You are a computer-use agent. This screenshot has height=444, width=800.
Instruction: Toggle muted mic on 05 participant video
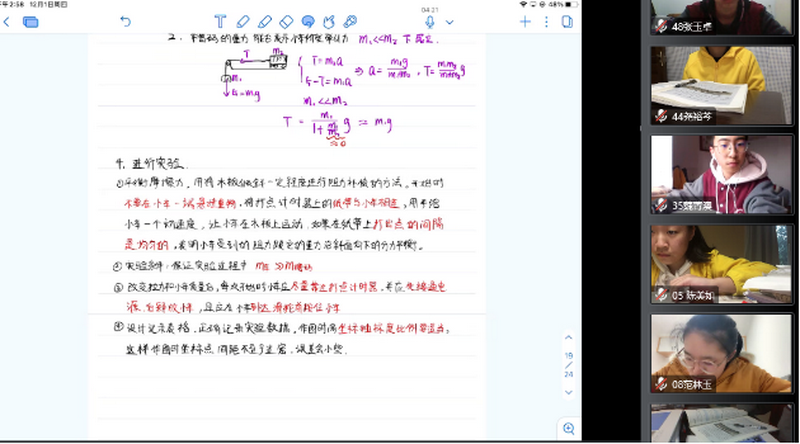coord(661,296)
